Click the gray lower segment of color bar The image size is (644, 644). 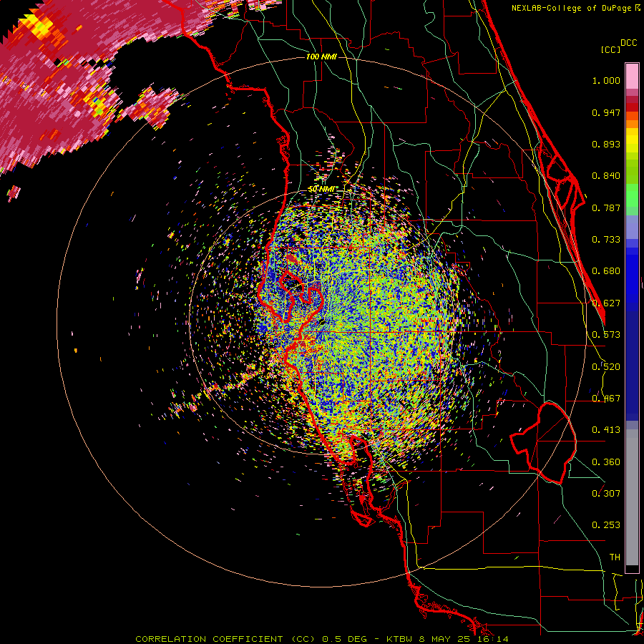pyautogui.click(x=632, y=497)
